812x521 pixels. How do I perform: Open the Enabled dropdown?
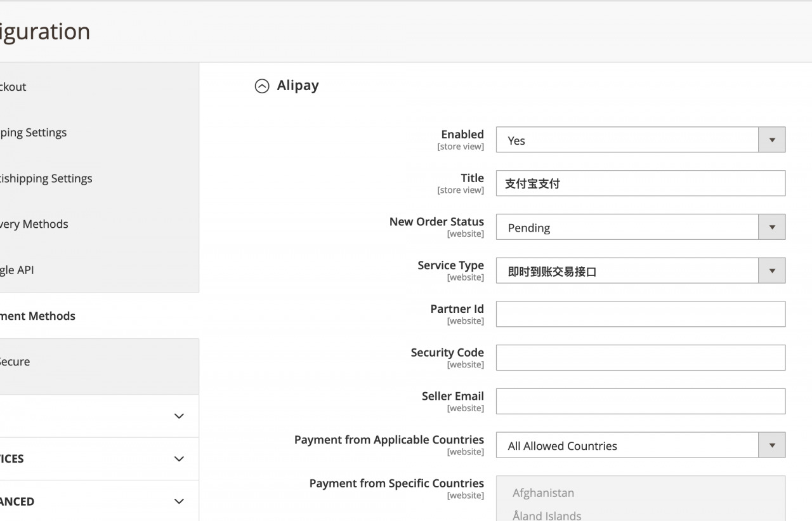click(640, 140)
